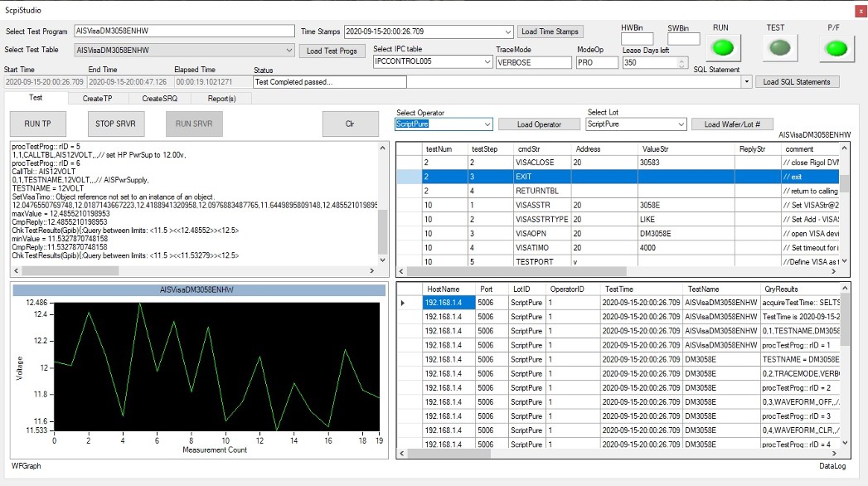Click the HWBin input field
This screenshot has height=486, width=868.
638,39
